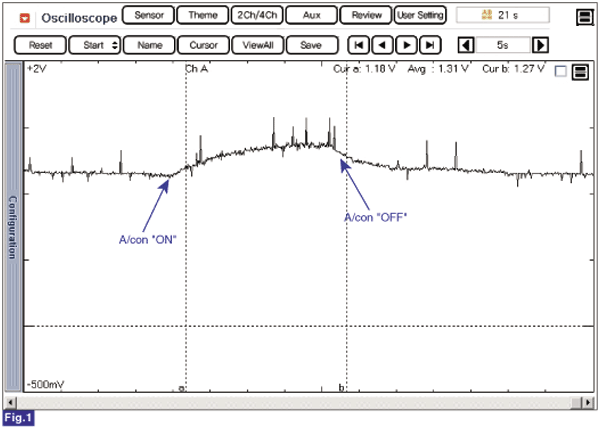Open the top-right window menu icon

(585, 17)
